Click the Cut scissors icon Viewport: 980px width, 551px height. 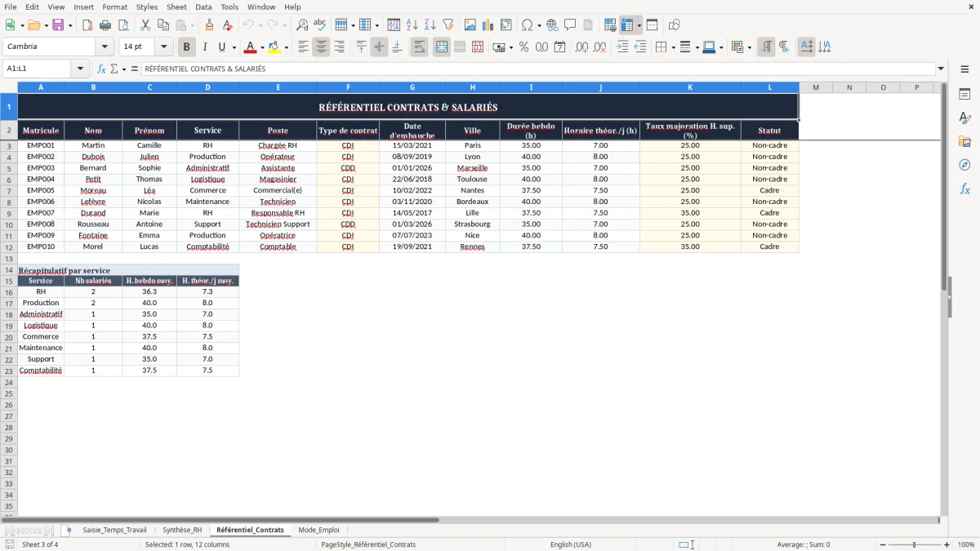[145, 25]
